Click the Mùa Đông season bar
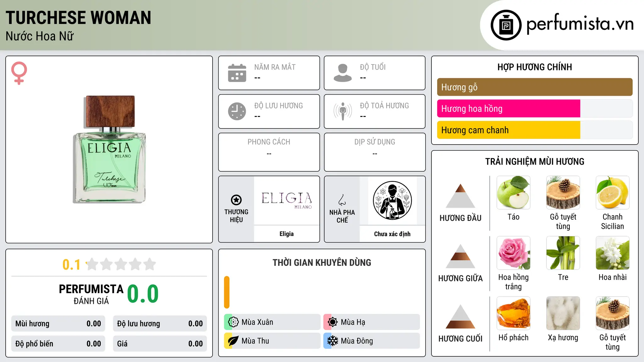Viewport: 644px width, 362px height. point(372,341)
